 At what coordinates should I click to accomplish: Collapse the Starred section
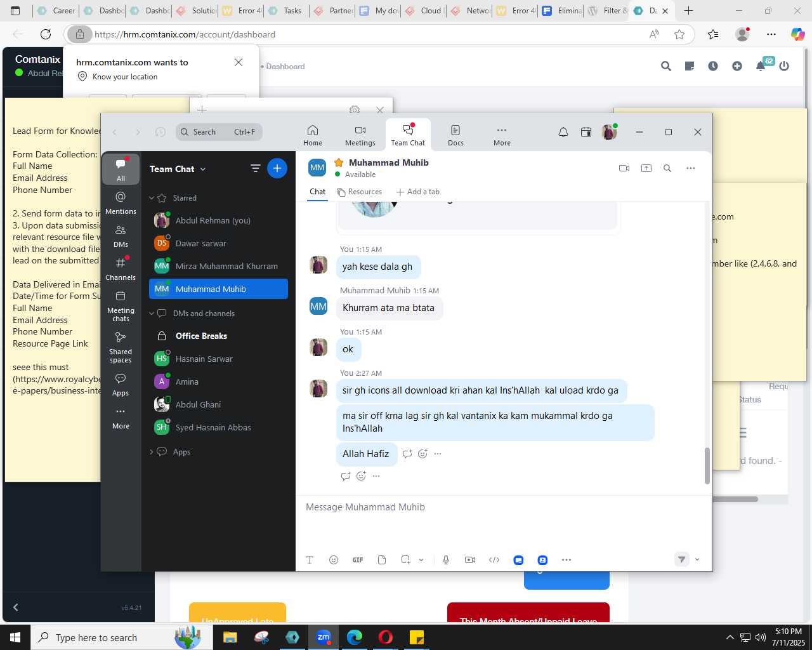point(152,198)
